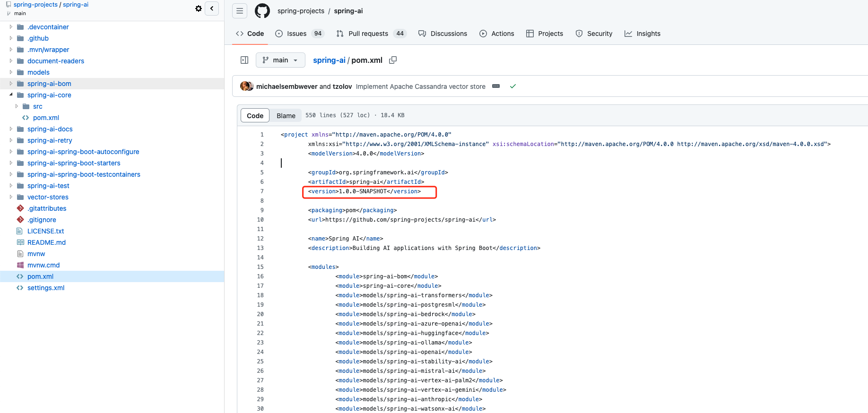Expand the .devcontainer folder

pos(11,27)
